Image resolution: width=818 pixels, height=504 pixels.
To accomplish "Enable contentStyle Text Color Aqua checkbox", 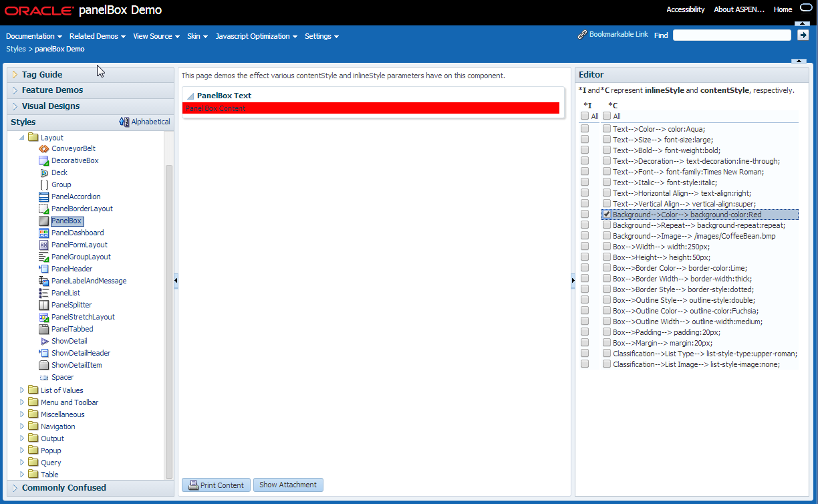I will (607, 129).
